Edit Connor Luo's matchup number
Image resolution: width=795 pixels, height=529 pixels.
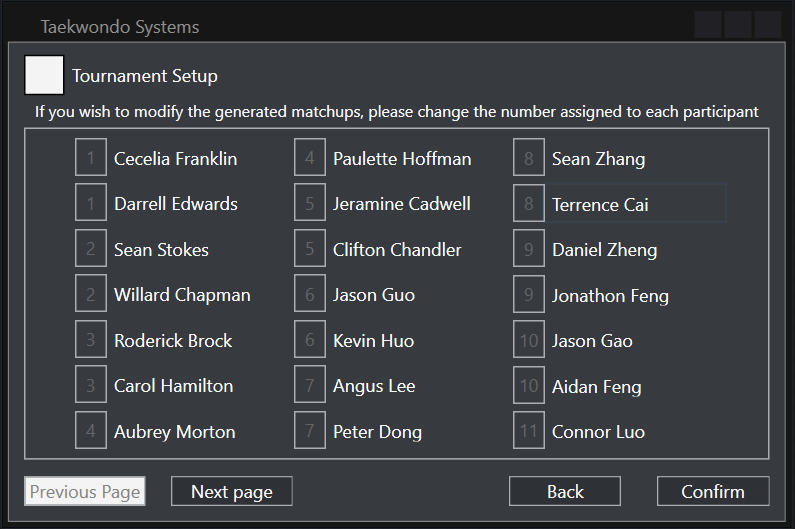(529, 431)
